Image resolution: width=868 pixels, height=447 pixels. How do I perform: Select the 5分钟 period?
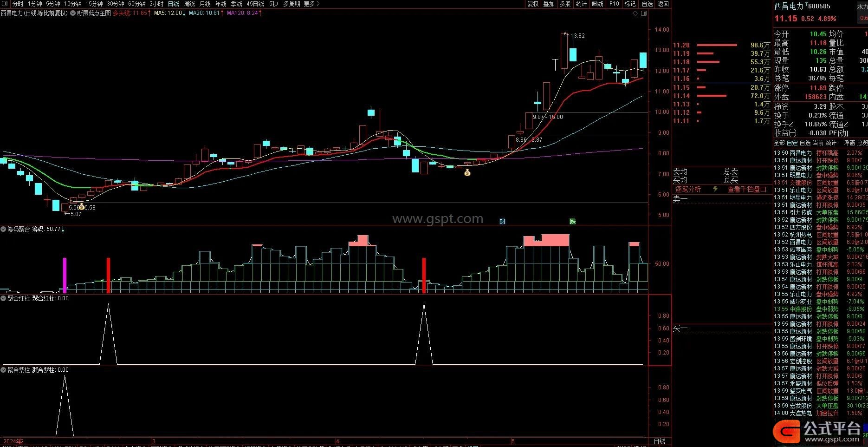point(53,4)
